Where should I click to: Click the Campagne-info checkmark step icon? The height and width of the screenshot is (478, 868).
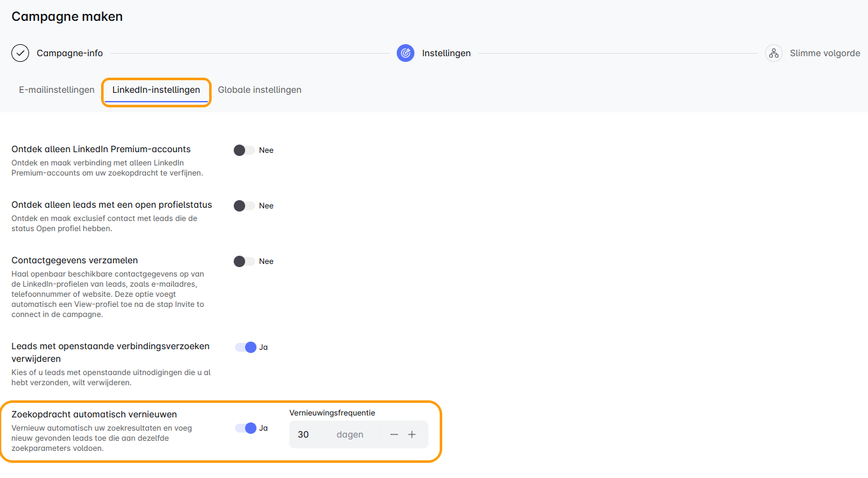point(20,53)
